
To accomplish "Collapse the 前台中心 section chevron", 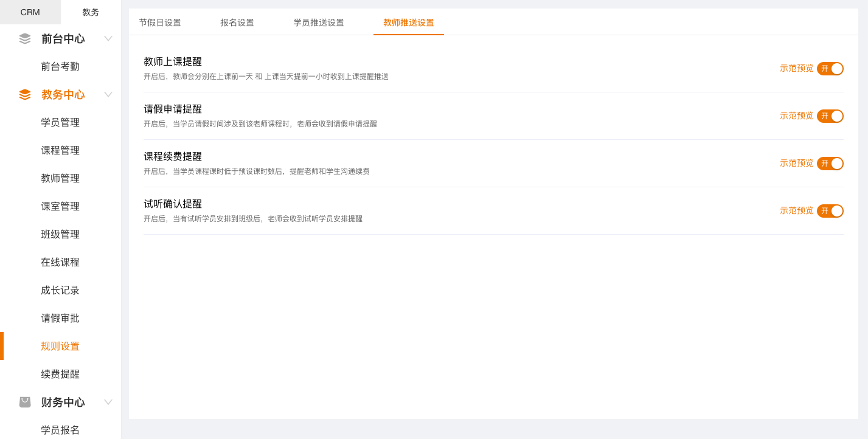I will pyautogui.click(x=108, y=38).
